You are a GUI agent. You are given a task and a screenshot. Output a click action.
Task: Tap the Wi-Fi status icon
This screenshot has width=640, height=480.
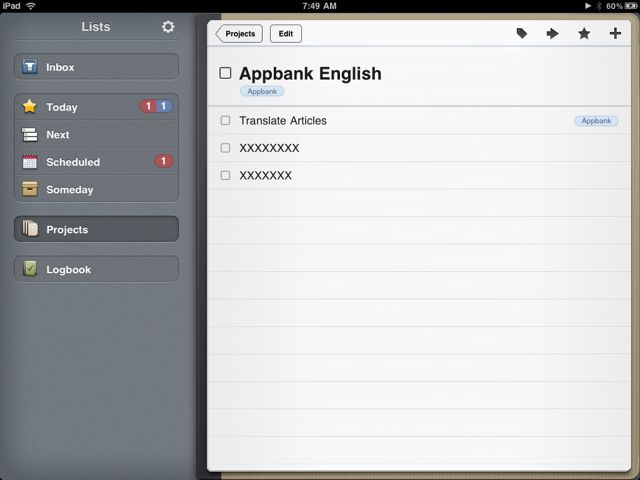coord(30,6)
